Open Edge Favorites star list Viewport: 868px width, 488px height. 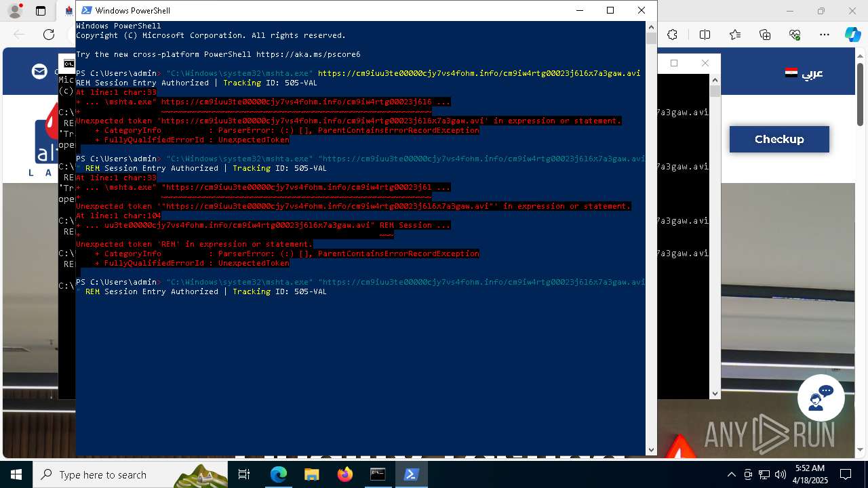click(x=735, y=35)
